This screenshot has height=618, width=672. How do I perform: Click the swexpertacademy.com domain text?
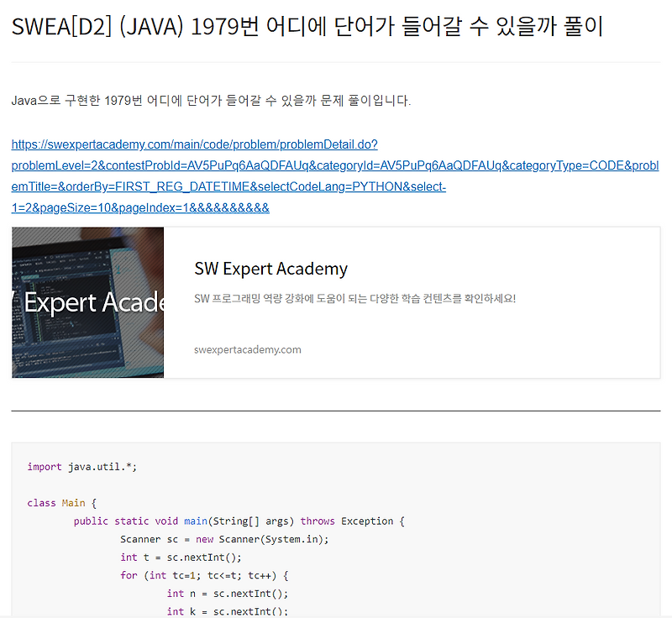point(245,349)
